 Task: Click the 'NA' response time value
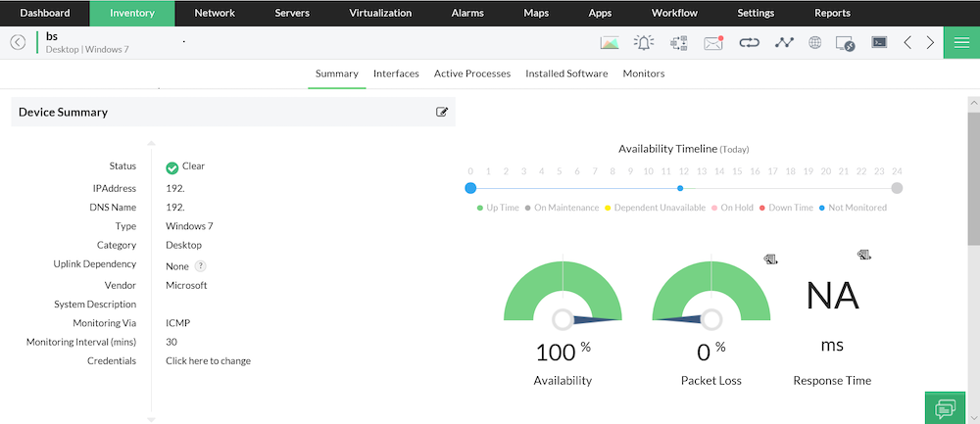tap(832, 296)
